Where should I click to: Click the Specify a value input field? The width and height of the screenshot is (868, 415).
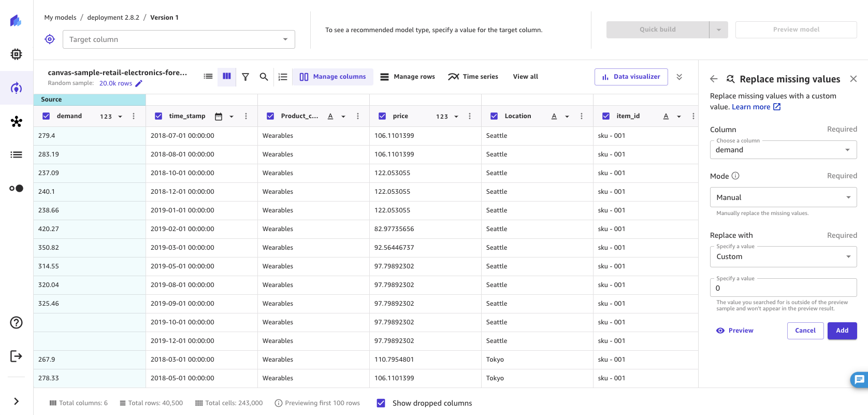pos(783,288)
